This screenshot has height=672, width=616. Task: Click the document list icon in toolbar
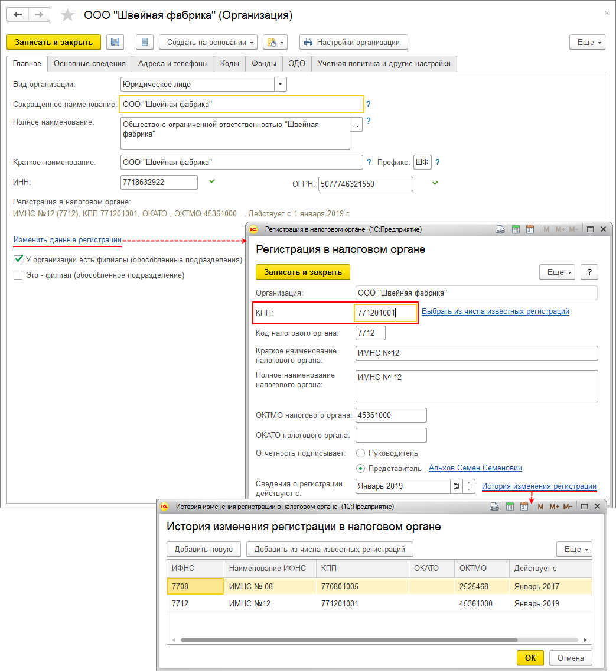[x=145, y=42]
